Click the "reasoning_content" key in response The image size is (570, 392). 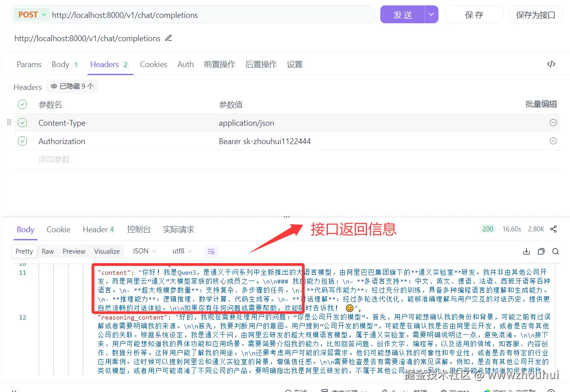click(133, 317)
